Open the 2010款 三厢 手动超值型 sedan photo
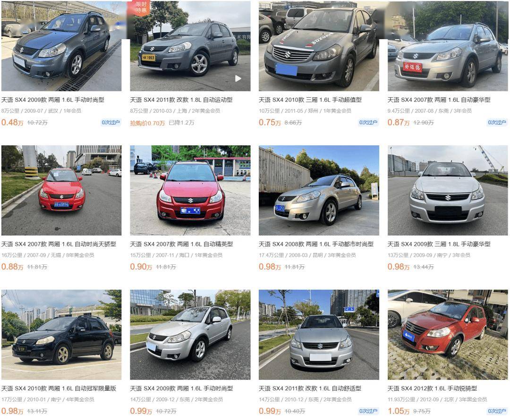 point(319,46)
